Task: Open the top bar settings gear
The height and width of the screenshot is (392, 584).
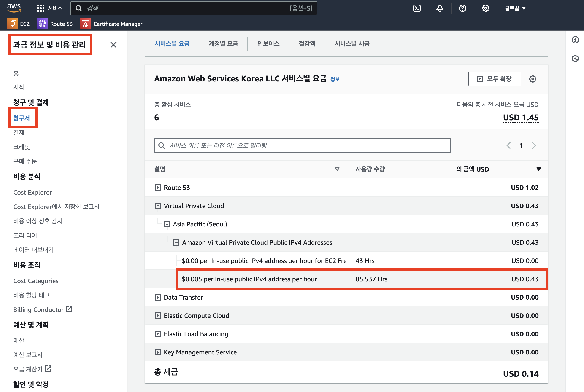Action: point(485,8)
